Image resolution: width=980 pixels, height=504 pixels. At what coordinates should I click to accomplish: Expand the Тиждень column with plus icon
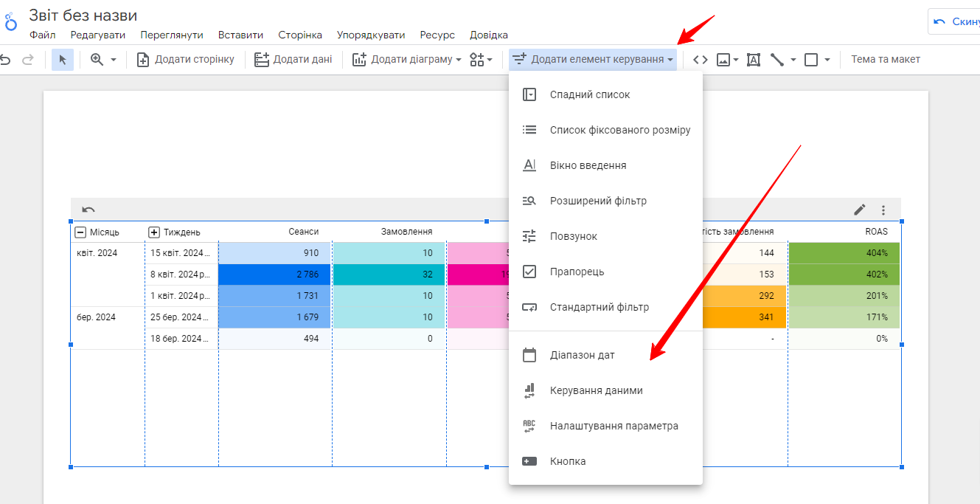pyautogui.click(x=154, y=232)
